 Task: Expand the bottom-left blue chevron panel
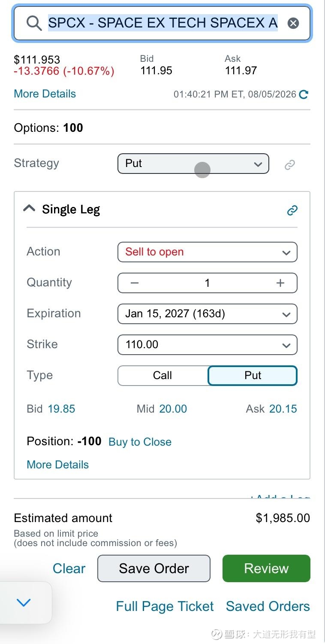click(x=23, y=602)
